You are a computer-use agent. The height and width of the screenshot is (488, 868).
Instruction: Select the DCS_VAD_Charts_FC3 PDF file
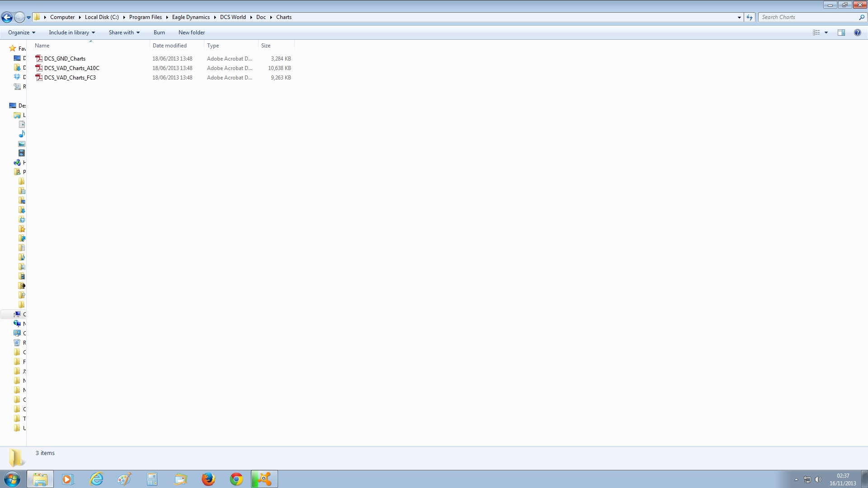click(x=70, y=78)
